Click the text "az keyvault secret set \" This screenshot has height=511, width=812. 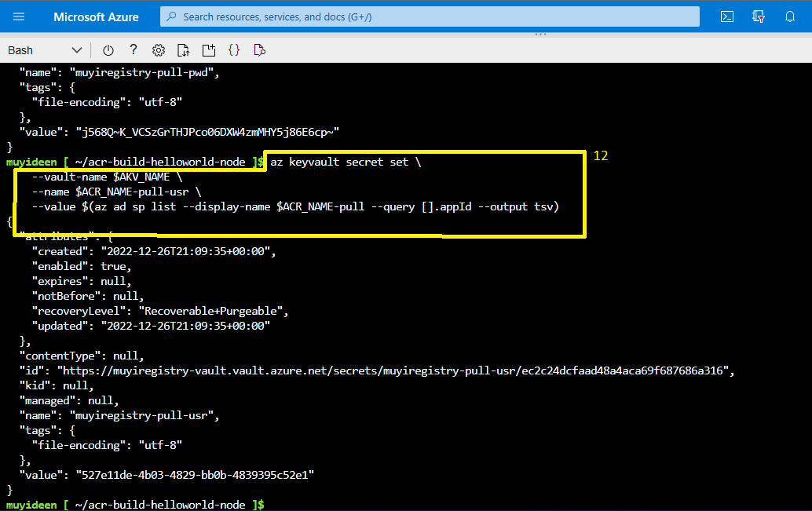coord(346,162)
